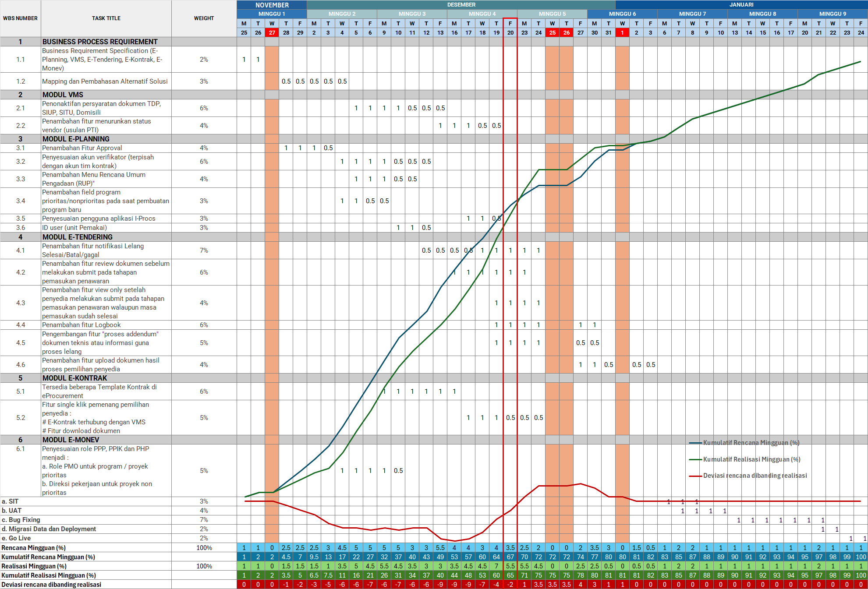The height and width of the screenshot is (589, 868).
Task: Click the WBS NUMBER column header
Action: click(20, 18)
